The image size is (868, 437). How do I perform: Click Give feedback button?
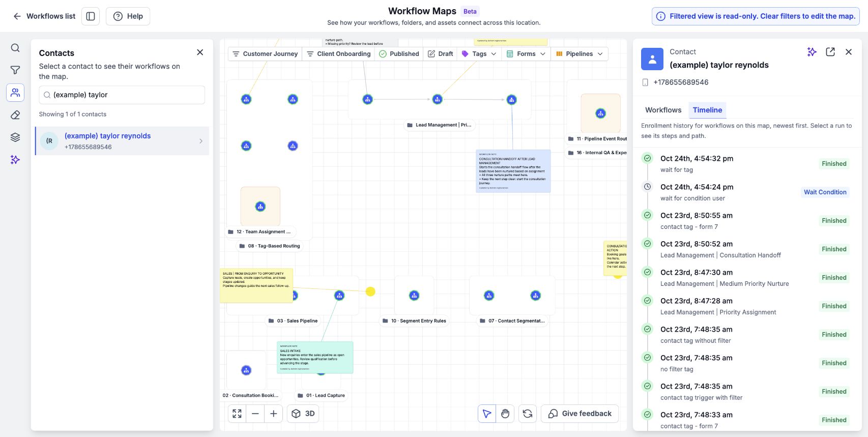580,414
